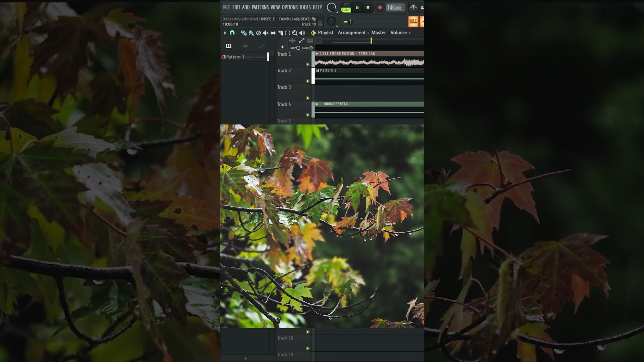Show patterns with the picker piano icon
This screenshot has height=362, width=644.
[x=228, y=46]
